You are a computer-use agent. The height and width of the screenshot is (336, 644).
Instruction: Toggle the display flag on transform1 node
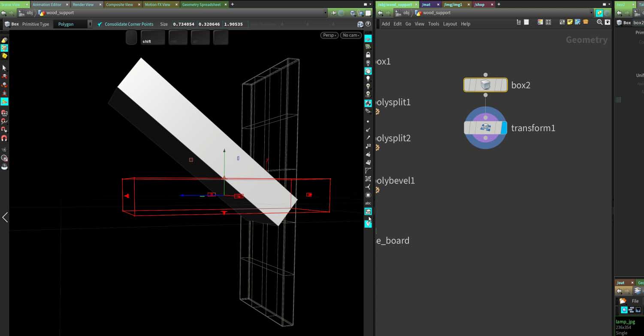(504, 128)
